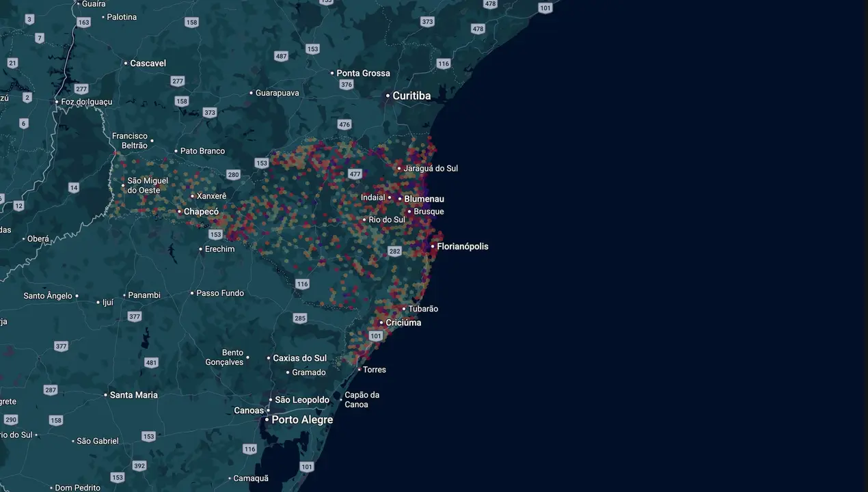The image size is (868, 492).
Task: Select the route 14 shield
Action: point(74,187)
